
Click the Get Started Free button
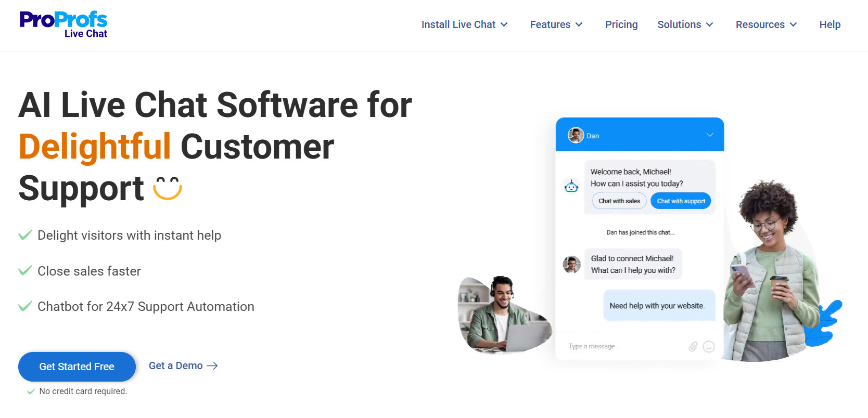click(77, 367)
